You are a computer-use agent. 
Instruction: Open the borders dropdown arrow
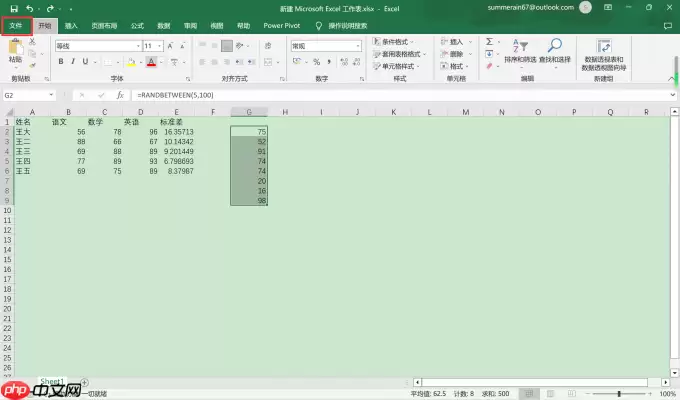(118, 62)
